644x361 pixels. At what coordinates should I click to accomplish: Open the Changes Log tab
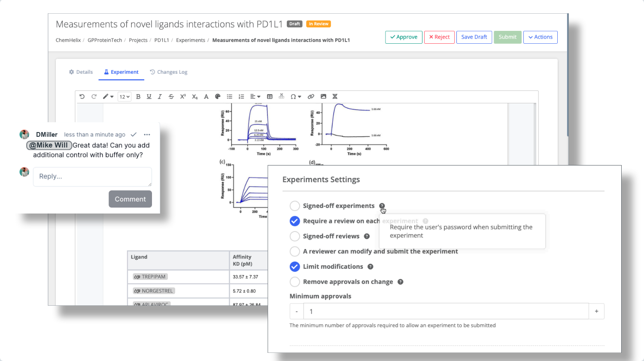pyautogui.click(x=169, y=72)
